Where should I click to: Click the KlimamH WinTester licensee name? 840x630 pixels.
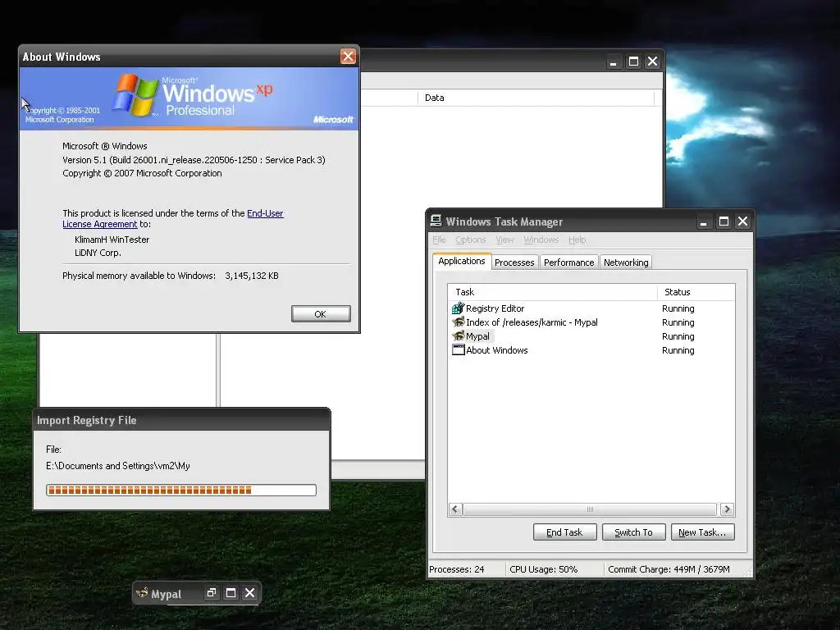[112, 240]
